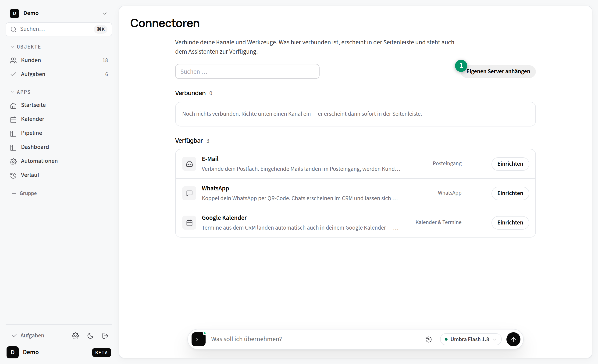This screenshot has height=364, width=598.
Task: Click the Pipeline layout icon
Action: (13, 134)
